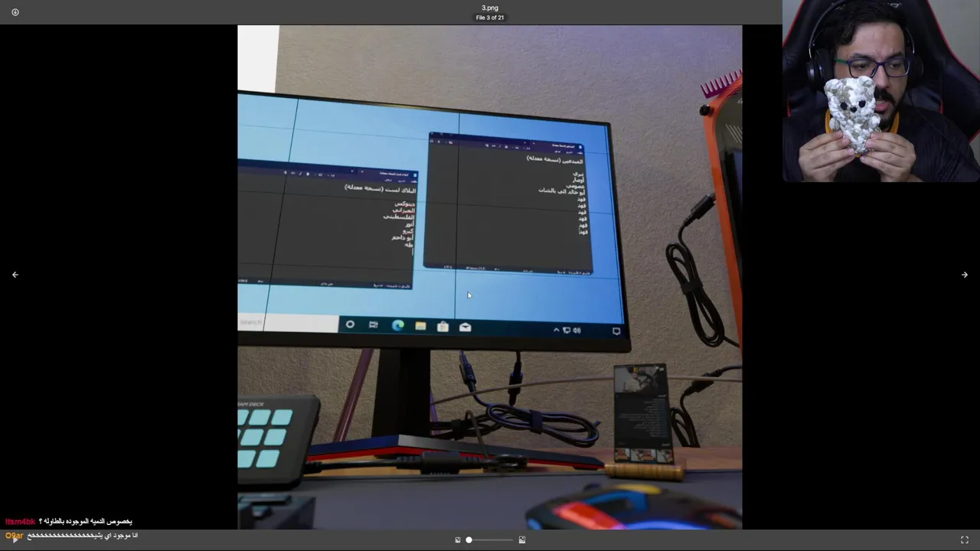Click the zoom slider handle

469,540
